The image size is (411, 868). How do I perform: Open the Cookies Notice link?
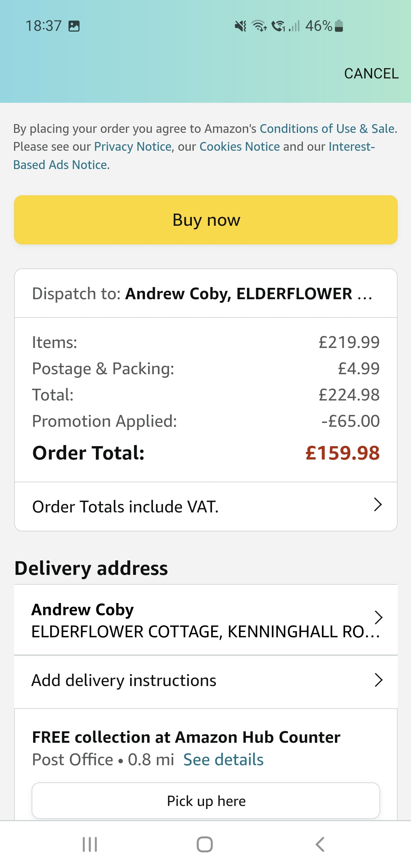tap(239, 147)
